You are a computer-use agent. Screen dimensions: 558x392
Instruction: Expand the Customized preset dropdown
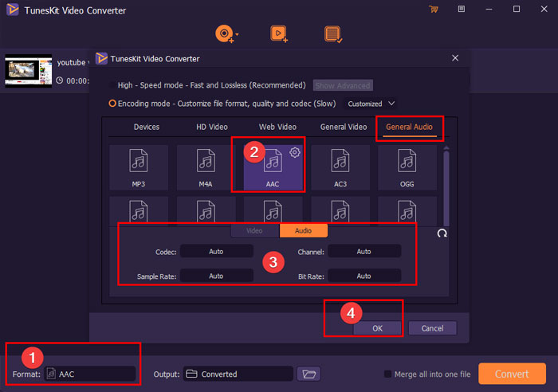(x=371, y=104)
